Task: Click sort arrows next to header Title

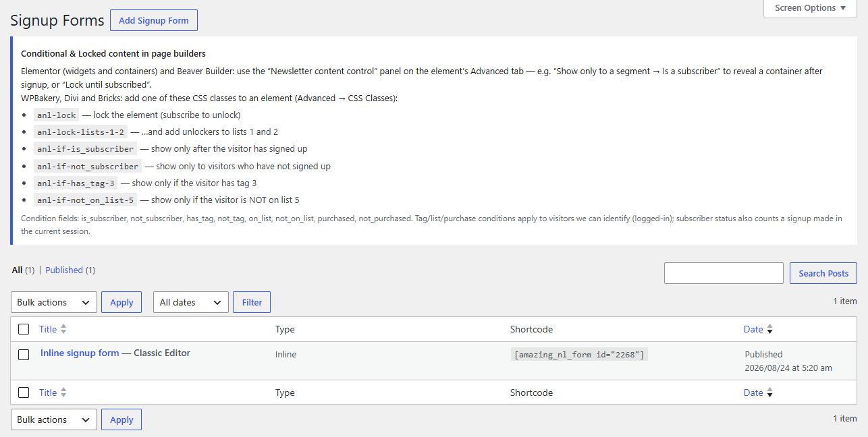Action: [x=63, y=329]
